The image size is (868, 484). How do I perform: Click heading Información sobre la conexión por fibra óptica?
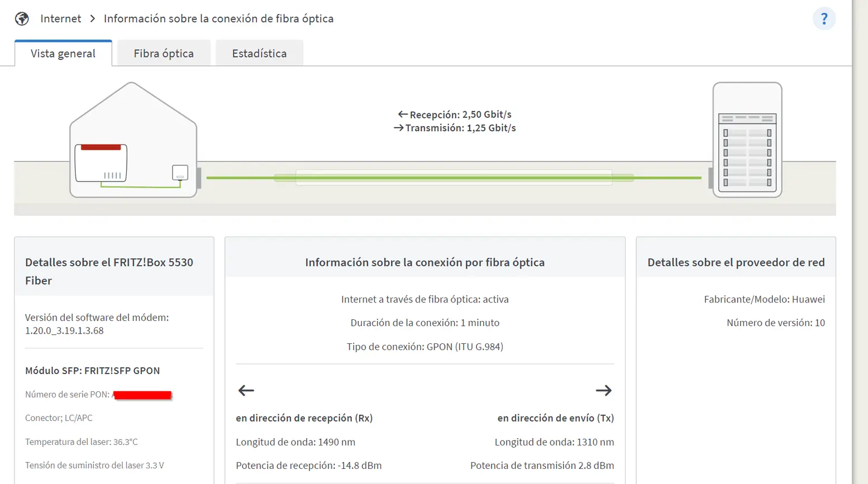click(425, 262)
